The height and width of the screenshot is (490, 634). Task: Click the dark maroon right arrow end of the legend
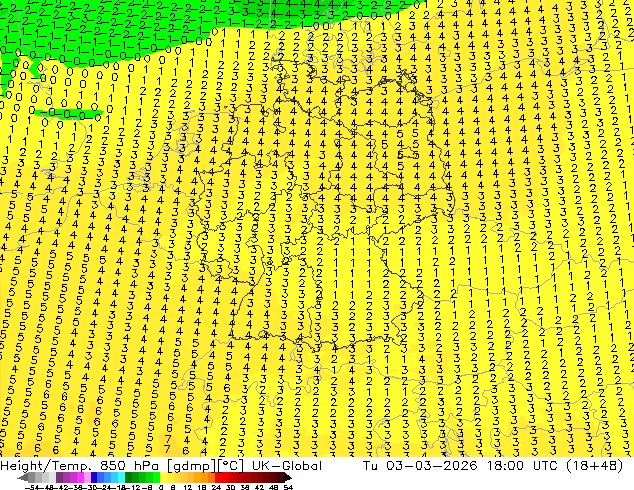(288, 477)
